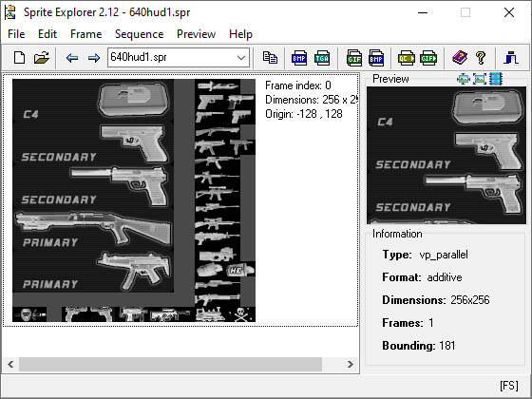Click the Bounding value '181'
Image resolution: width=532 pixels, height=399 pixels.
click(x=447, y=346)
